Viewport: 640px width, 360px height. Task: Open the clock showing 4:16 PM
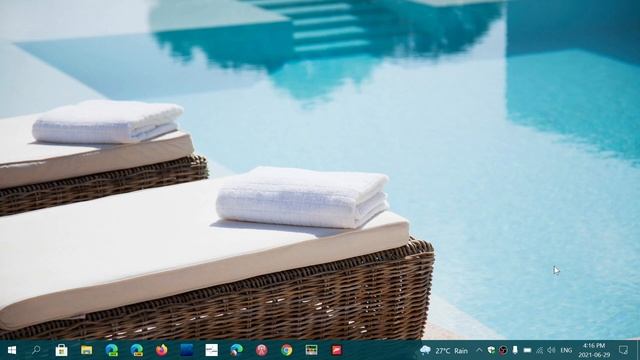click(x=594, y=350)
